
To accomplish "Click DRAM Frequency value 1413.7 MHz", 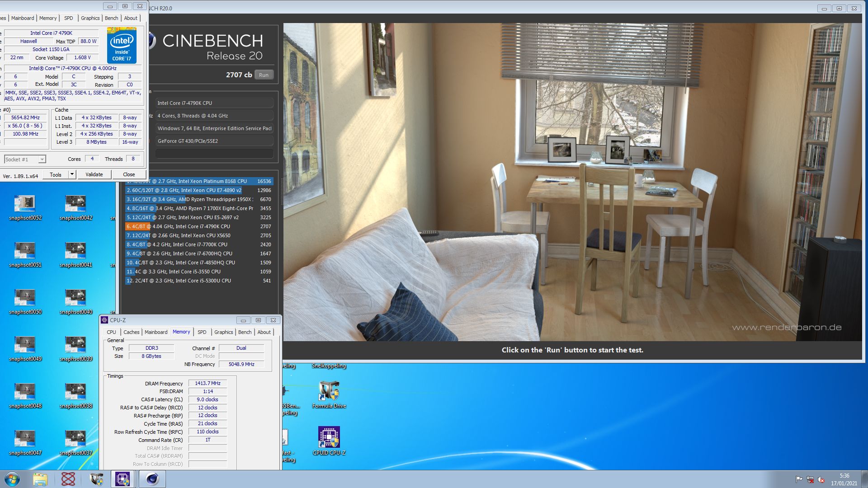I will pyautogui.click(x=208, y=383).
